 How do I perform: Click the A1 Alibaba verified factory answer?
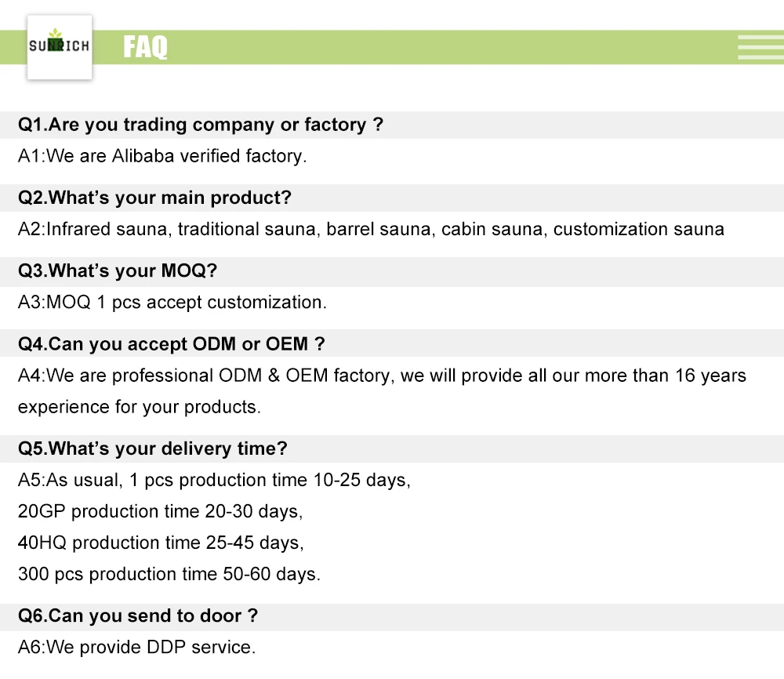162,156
